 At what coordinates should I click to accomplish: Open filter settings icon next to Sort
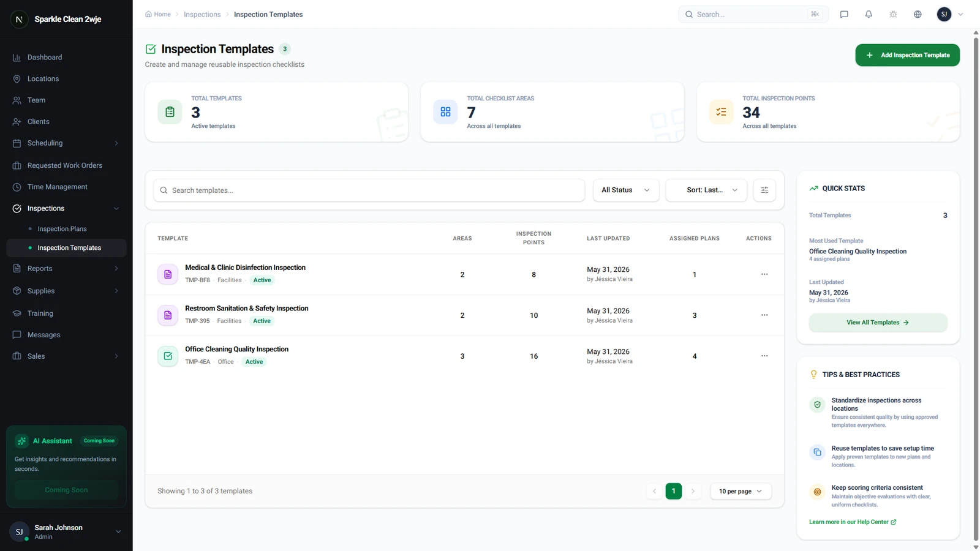[x=764, y=190]
